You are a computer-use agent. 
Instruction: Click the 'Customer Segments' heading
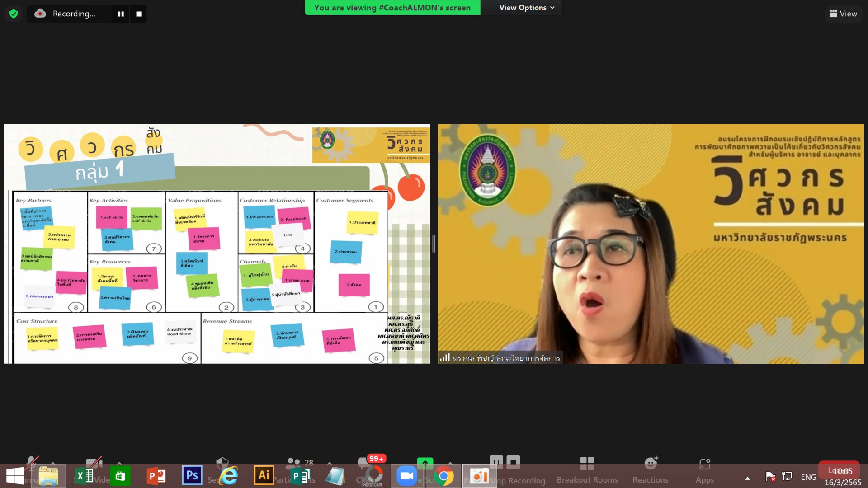(344, 201)
